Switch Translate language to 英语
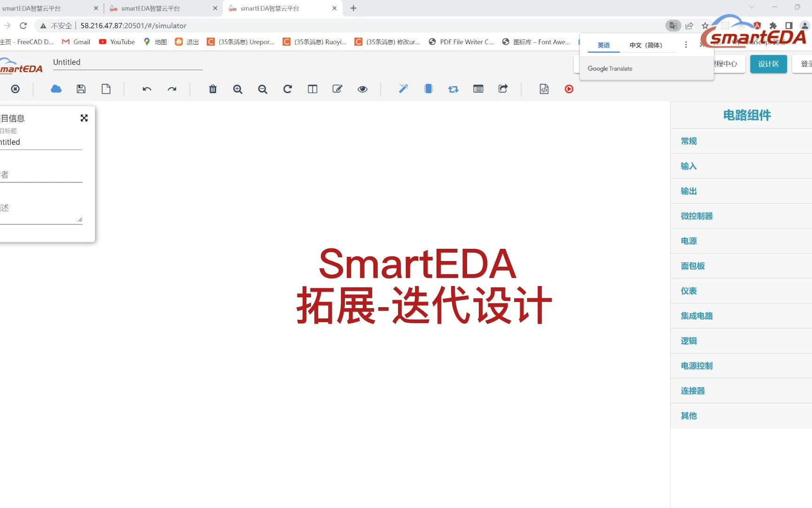Image resolution: width=812 pixels, height=508 pixels. click(604, 45)
